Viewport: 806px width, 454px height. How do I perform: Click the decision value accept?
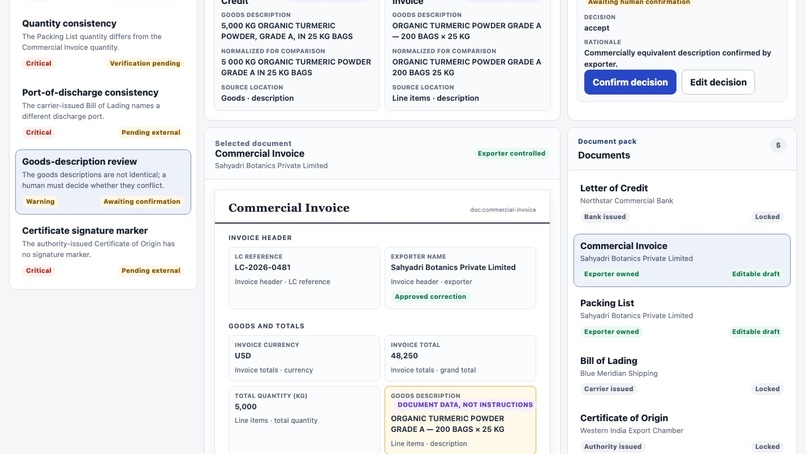[x=596, y=28]
